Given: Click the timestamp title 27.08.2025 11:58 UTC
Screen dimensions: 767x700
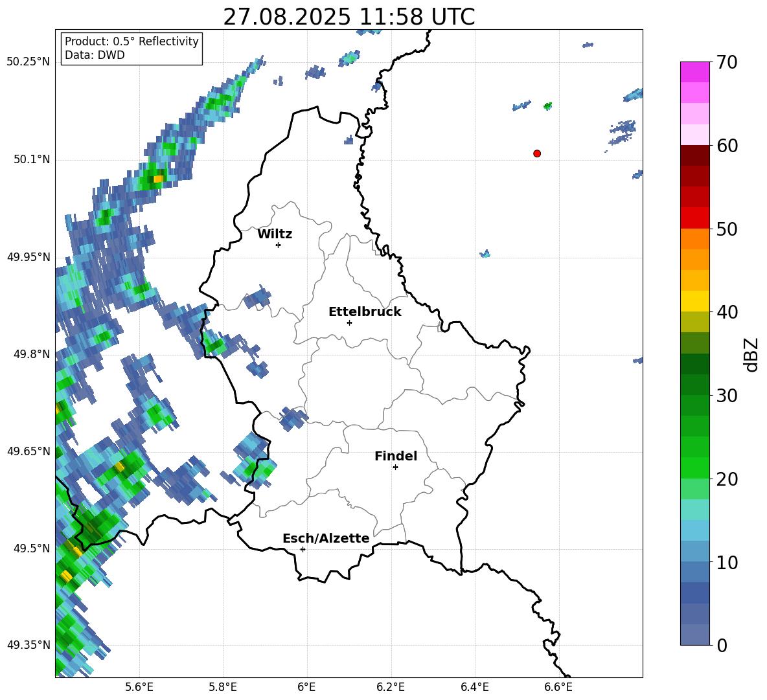Looking at the screenshot, I should (349, 17).
